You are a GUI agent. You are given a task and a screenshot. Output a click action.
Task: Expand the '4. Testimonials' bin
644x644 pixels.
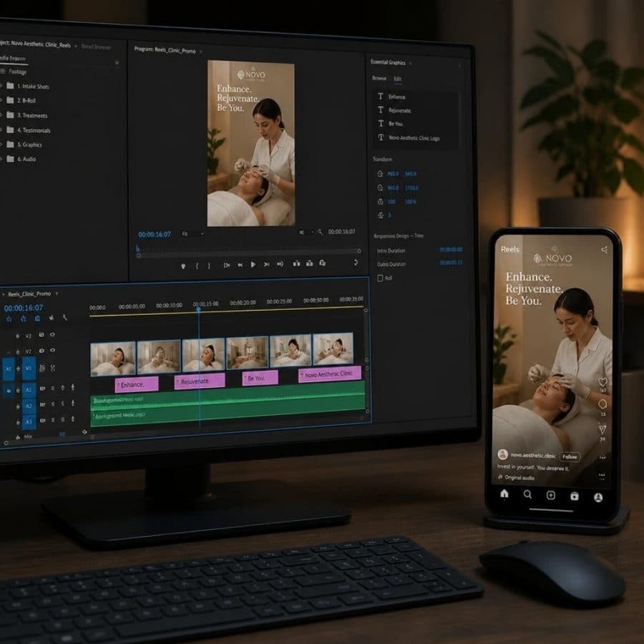click(1, 130)
